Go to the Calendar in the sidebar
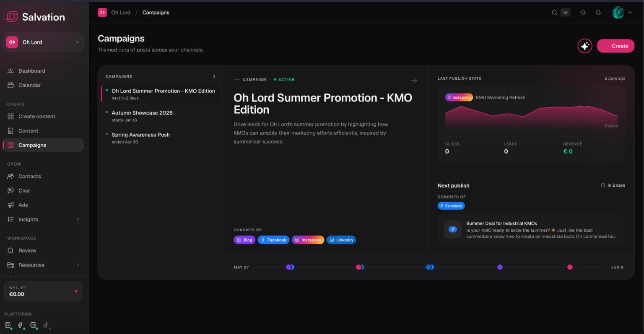Image resolution: width=644 pixels, height=334 pixels. tap(44, 85)
